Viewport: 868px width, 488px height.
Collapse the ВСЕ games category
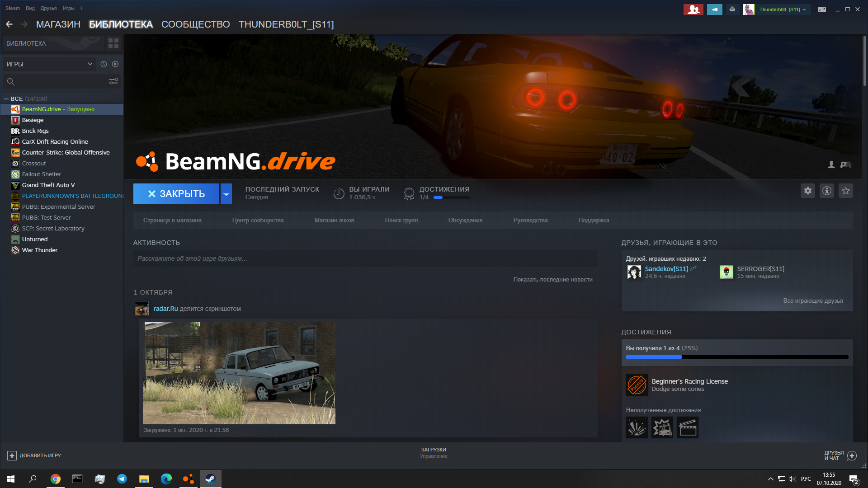click(x=6, y=99)
